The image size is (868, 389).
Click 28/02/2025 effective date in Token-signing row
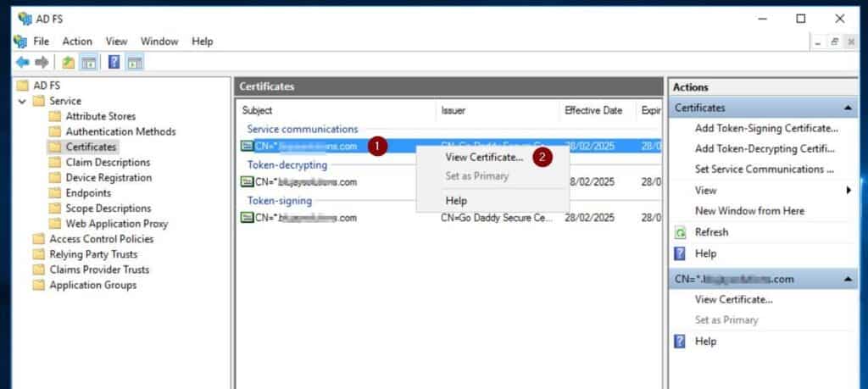(589, 218)
